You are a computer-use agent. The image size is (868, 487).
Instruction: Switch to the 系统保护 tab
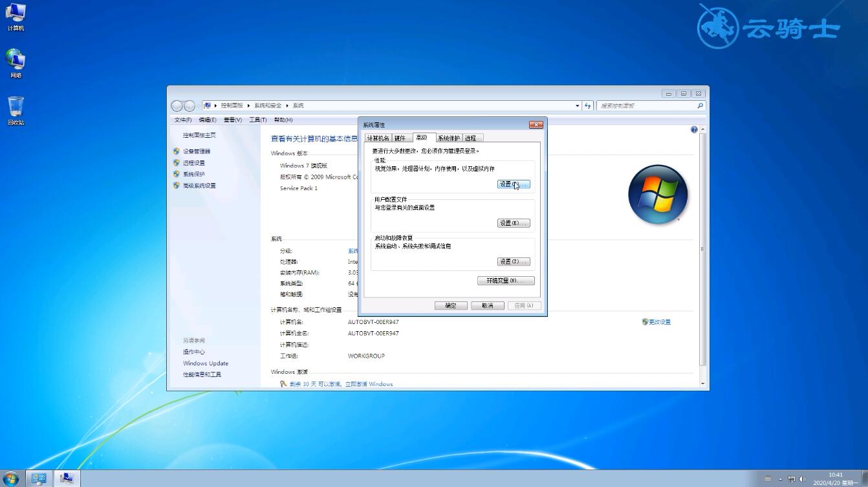click(448, 138)
